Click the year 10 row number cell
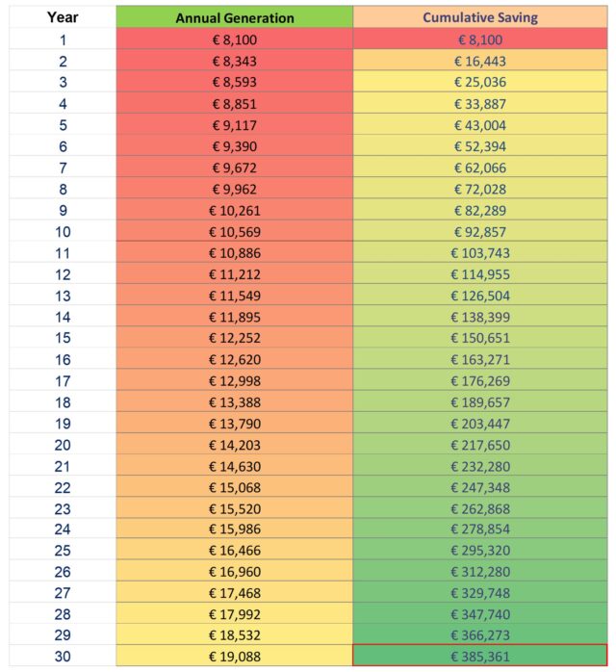 point(63,231)
